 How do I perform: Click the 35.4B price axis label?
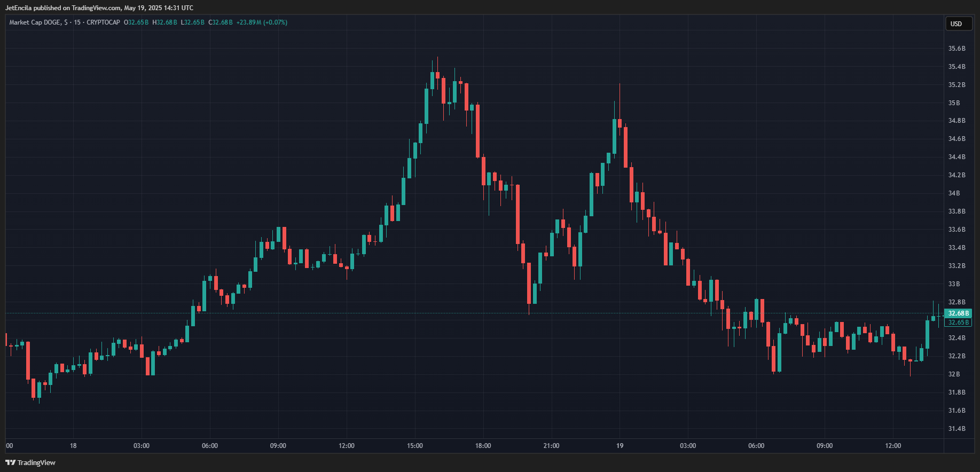click(957, 67)
